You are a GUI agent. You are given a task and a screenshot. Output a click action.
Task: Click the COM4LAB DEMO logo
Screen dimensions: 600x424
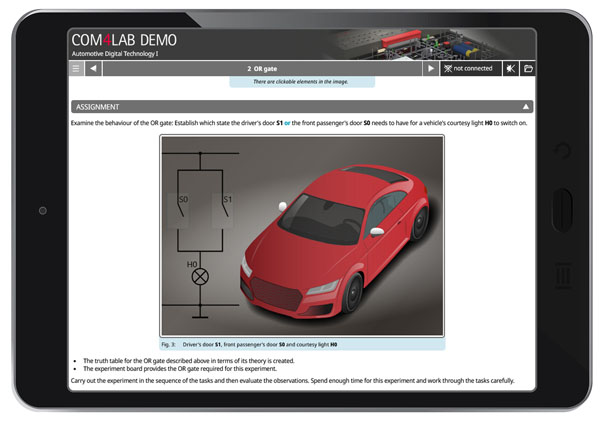coord(124,40)
